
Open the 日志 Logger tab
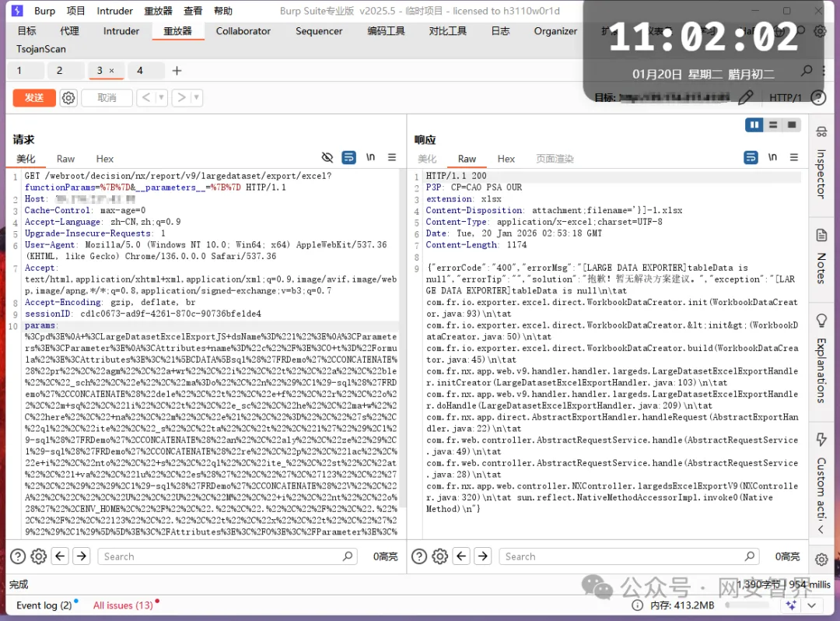pyautogui.click(x=500, y=31)
